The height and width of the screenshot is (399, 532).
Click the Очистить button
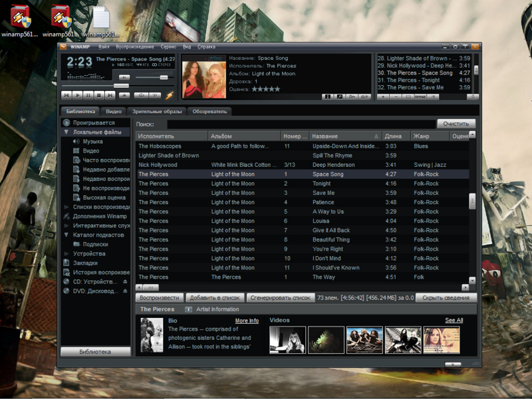[x=456, y=124]
